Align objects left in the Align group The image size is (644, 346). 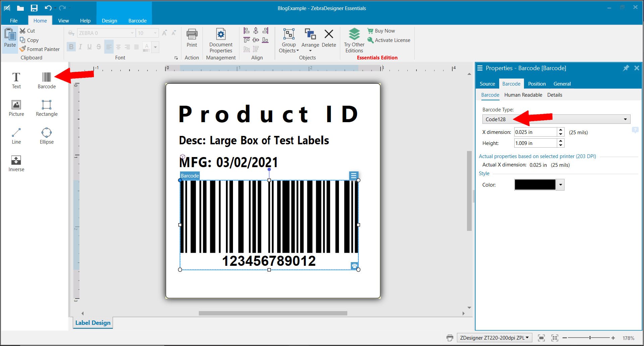click(246, 31)
